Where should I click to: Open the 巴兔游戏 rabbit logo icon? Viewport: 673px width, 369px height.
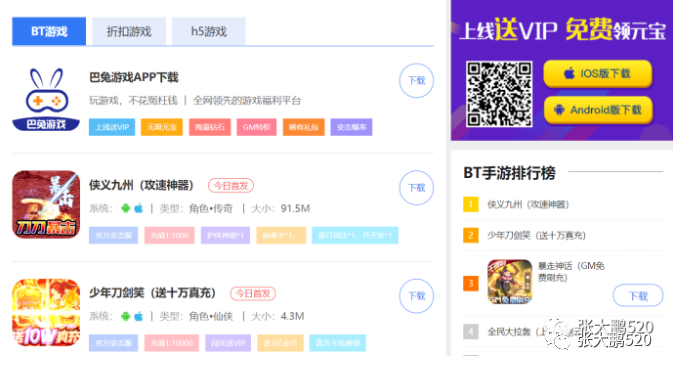(46, 99)
